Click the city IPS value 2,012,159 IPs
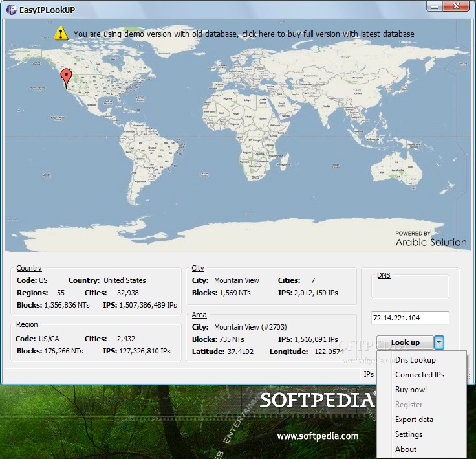 tap(316, 293)
